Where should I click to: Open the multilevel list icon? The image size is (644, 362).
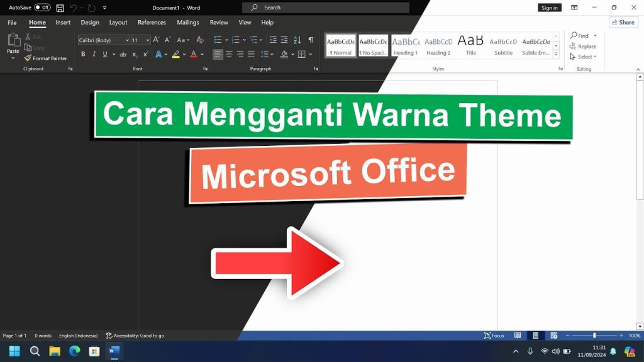pos(253,40)
